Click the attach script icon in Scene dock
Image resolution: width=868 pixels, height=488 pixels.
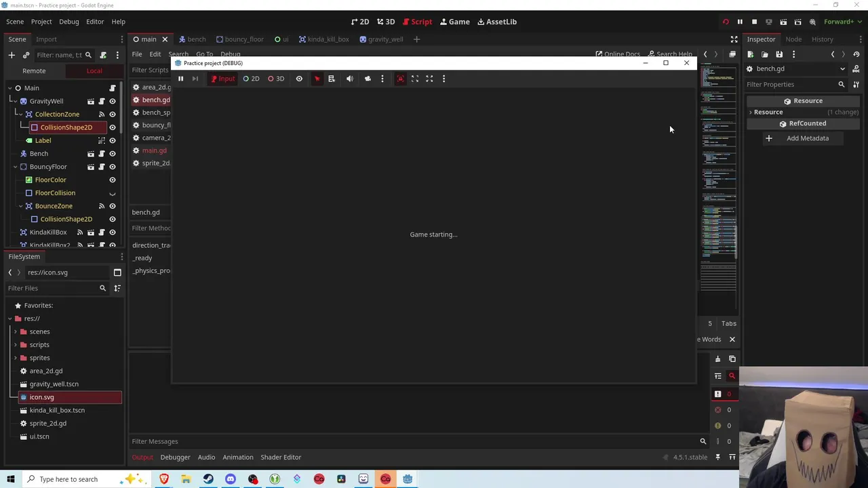click(103, 55)
